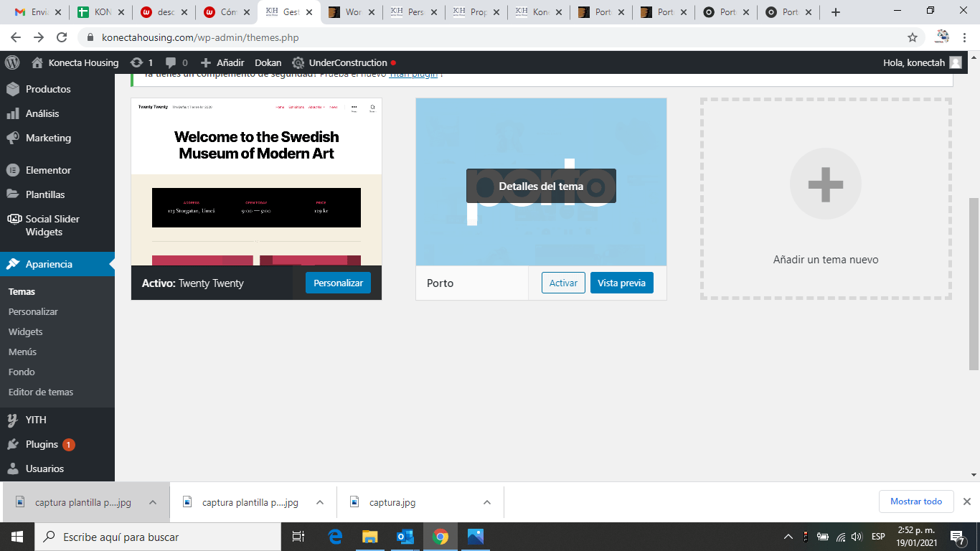Expand options for captura.jpg download
Screen dimensions: 980x551
(x=487, y=502)
